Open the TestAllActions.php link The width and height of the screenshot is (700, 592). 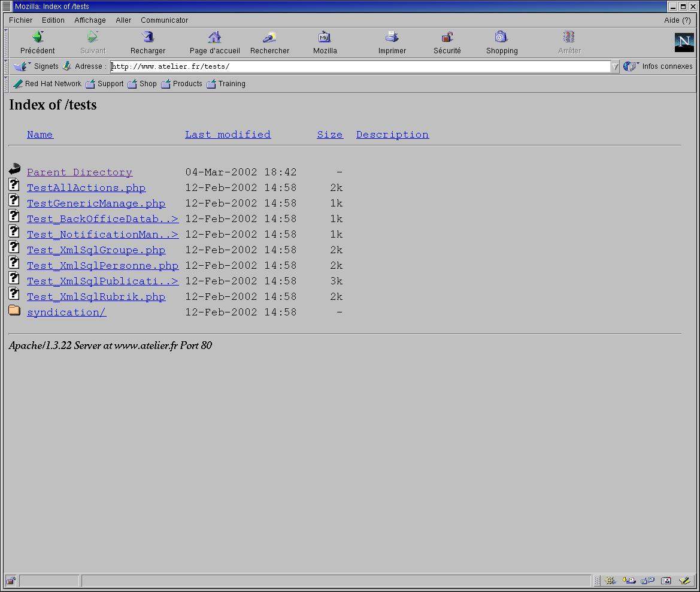(x=86, y=188)
